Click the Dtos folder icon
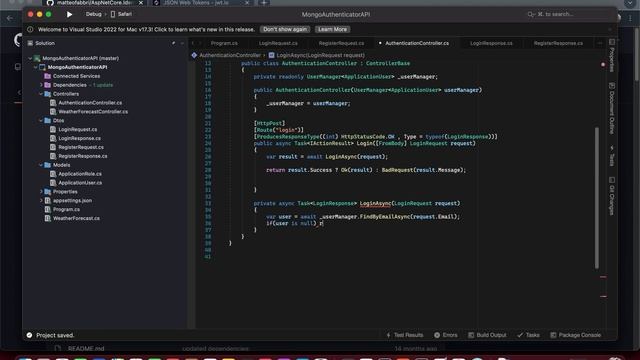This screenshot has height=360, width=640. pos(47,120)
